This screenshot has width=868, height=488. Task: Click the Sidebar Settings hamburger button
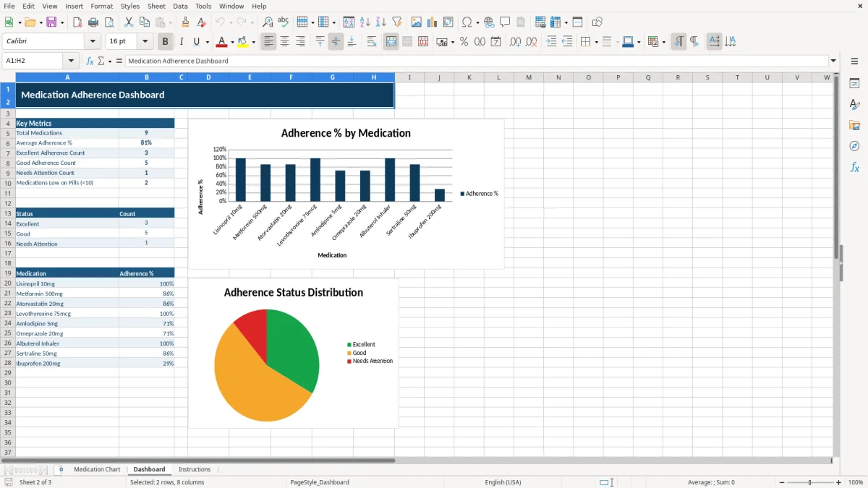(x=854, y=61)
